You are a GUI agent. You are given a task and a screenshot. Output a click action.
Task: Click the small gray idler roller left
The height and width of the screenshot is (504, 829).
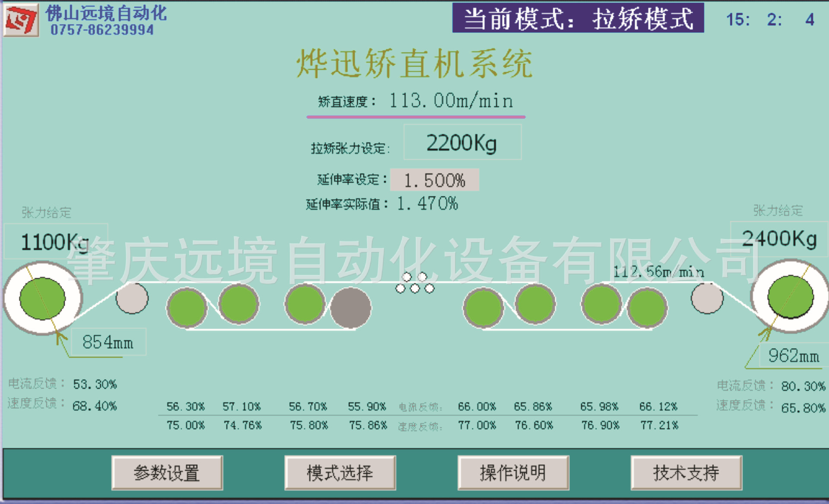coord(132,298)
